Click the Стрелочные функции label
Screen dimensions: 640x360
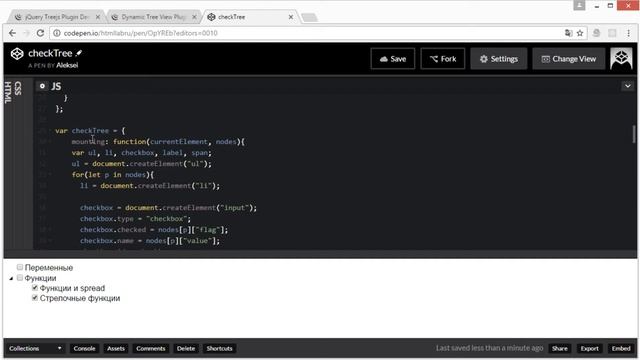click(x=80, y=298)
